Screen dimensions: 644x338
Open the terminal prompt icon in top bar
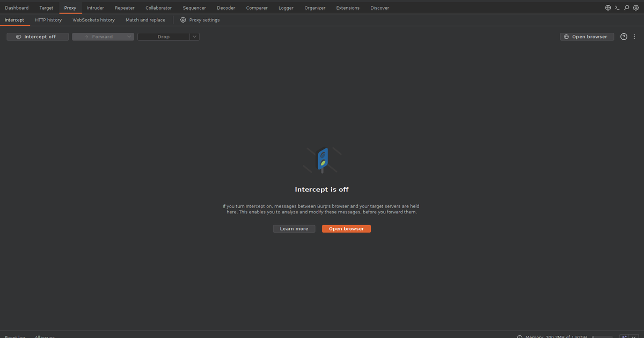[x=617, y=8]
